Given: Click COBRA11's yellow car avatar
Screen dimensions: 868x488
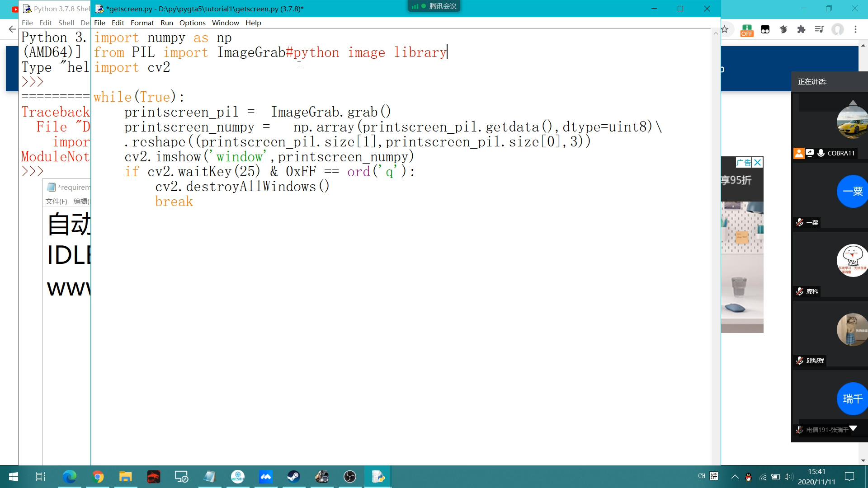Looking at the screenshot, I should [x=852, y=122].
